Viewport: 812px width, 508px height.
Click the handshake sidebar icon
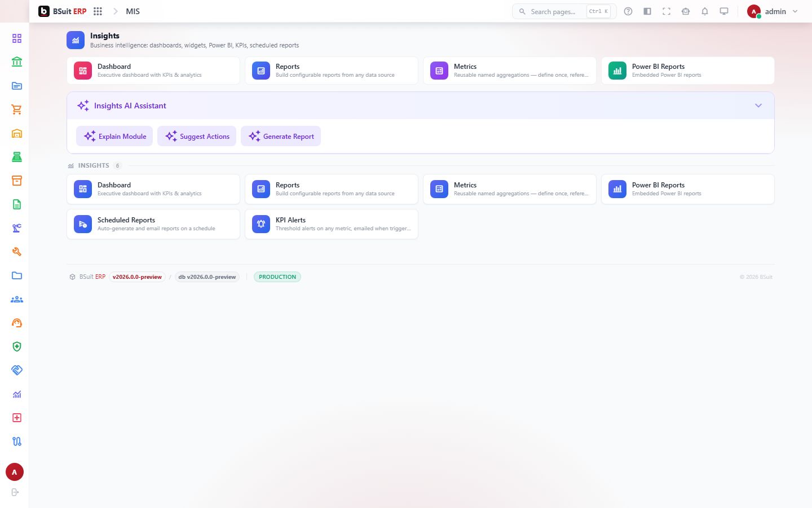click(x=17, y=370)
